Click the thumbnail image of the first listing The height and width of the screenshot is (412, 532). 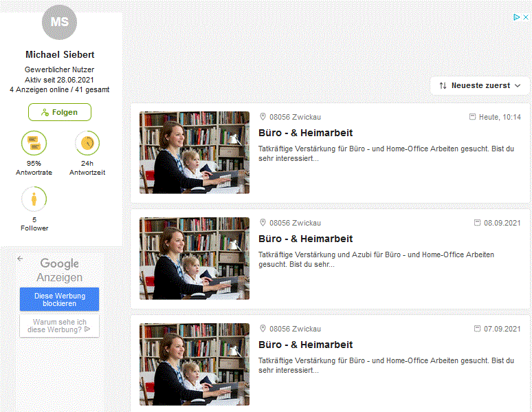pos(195,153)
